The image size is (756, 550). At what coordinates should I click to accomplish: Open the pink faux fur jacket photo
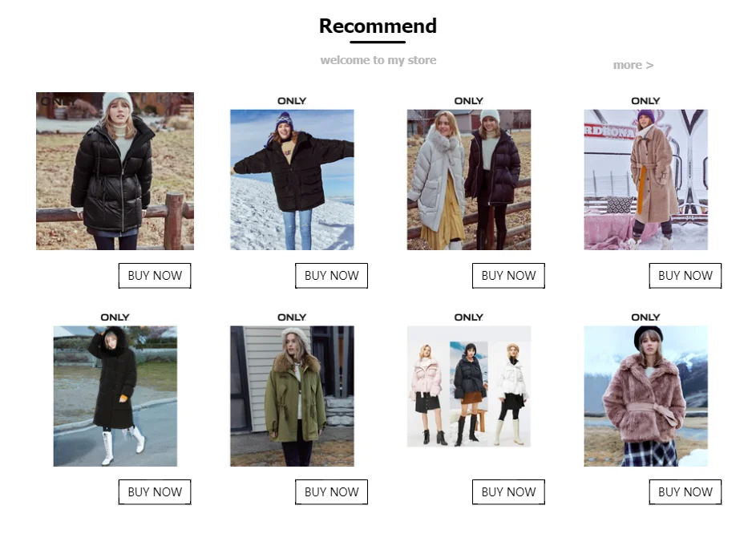[645, 396]
